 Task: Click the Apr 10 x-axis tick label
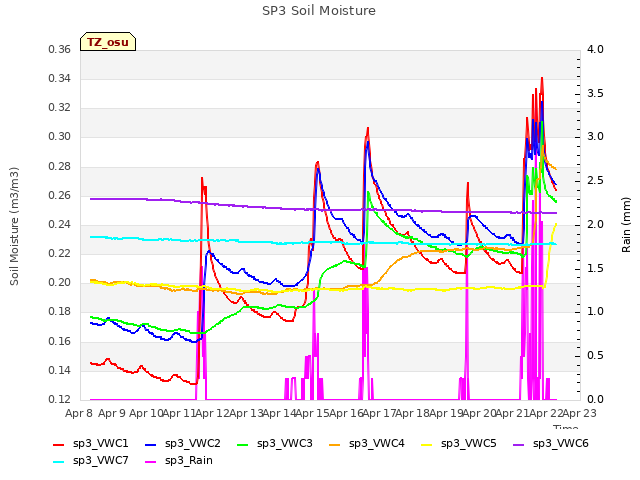pyautogui.click(x=146, y=413)
